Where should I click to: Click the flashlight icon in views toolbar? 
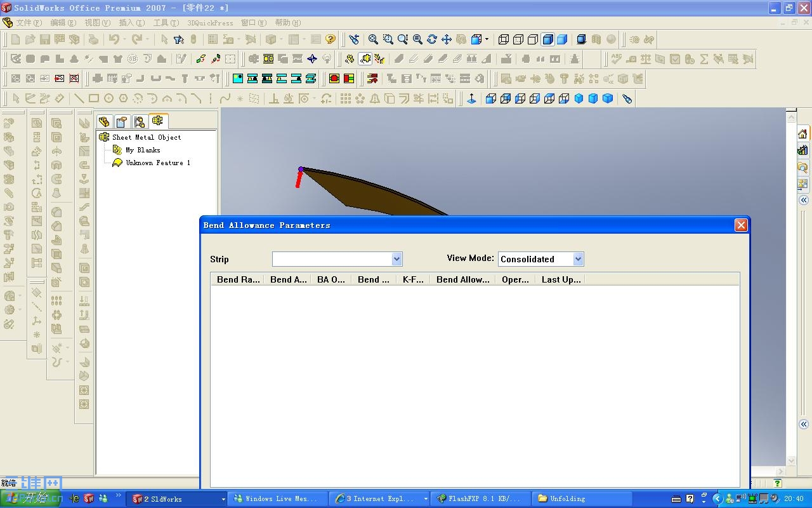(627, 98)
